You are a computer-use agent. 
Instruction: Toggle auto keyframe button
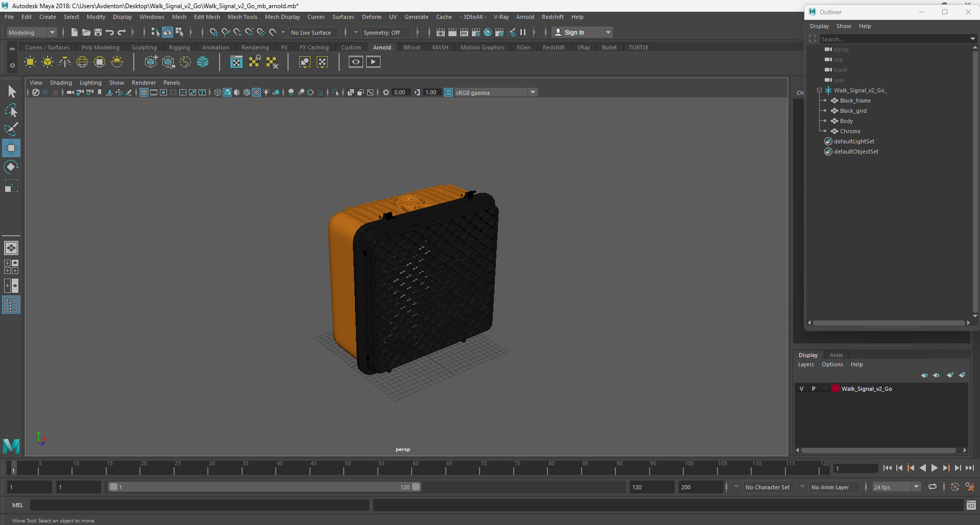(x=955, y=487)
